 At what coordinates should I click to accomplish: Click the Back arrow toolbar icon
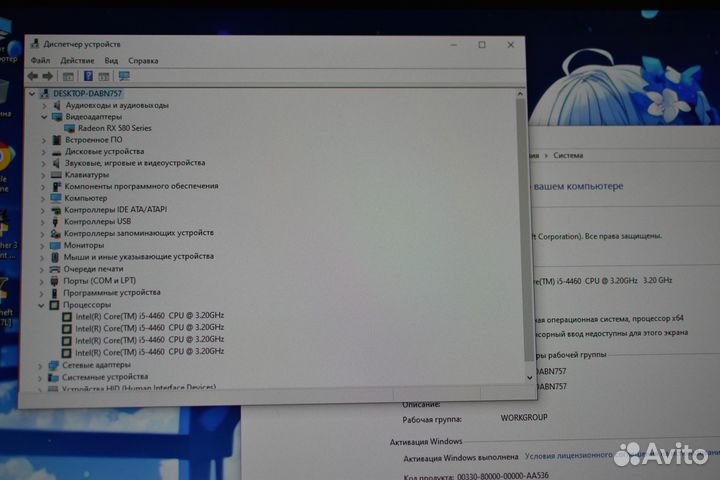(33, 76)
